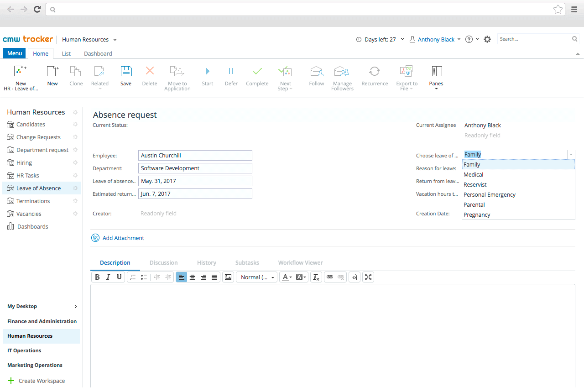Insert a bulleted list

(x=144, y=277)
